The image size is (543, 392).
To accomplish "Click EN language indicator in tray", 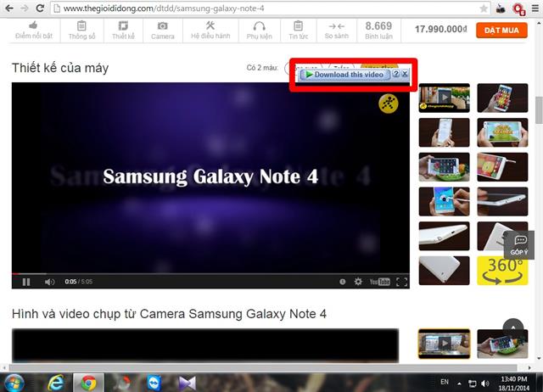I will point(445,382).
